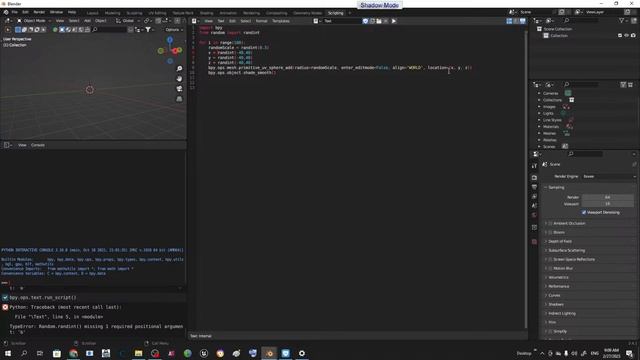Toggle Collection render camera icon in the outliner
This screenshot has width=640, height=360.
[633, 36]
